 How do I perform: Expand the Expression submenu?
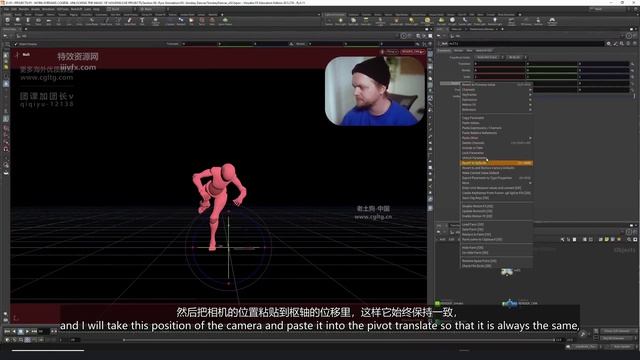pyautogui.click(x=496, y=100)
